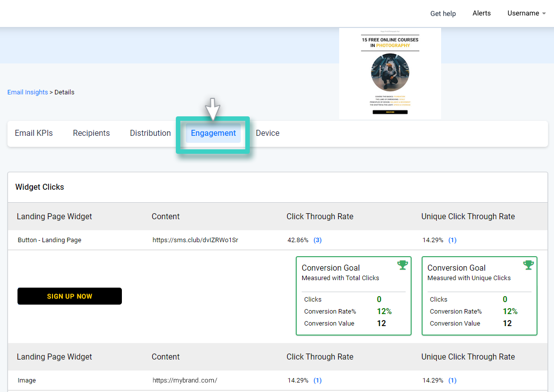Click the trophy icon on Unique Clicks conversion goal

(529, 265)
